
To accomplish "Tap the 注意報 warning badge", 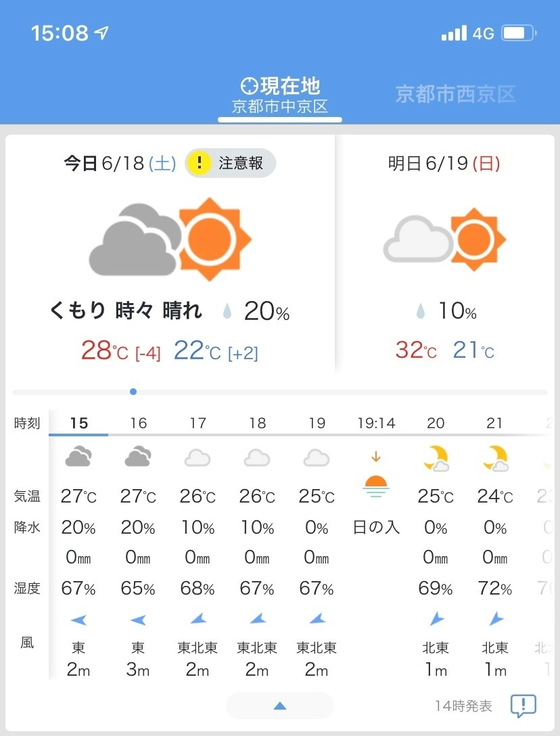I will 230,163.
